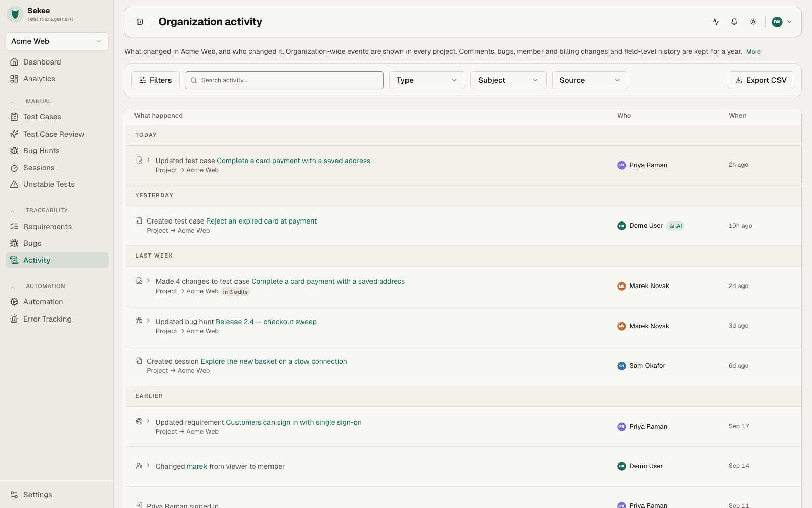The width and height of the screenshot is (812, 508).
Task: Click the 'in 3 edits' badge
Action: (235, 292)
